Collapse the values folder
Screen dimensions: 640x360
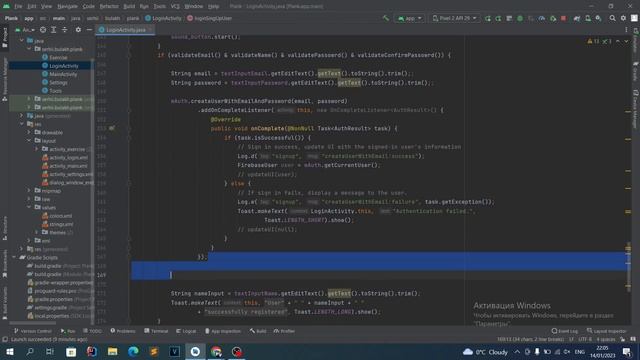(x=29, y=207)
